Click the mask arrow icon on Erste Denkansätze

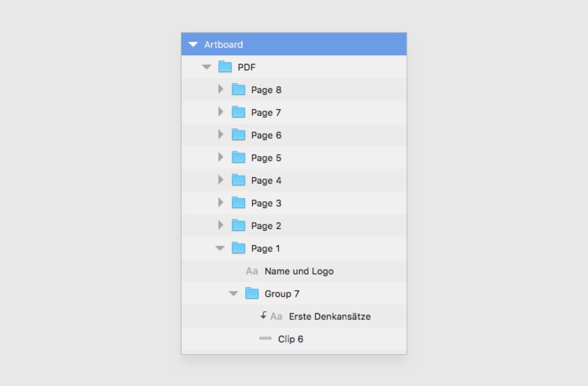pyautogui.click(x=263, y=315)
